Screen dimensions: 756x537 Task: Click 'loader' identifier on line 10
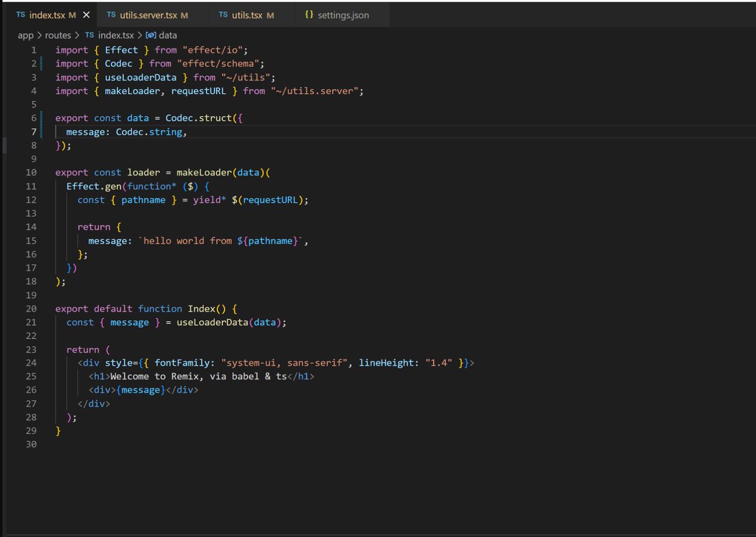click(144, 172)
